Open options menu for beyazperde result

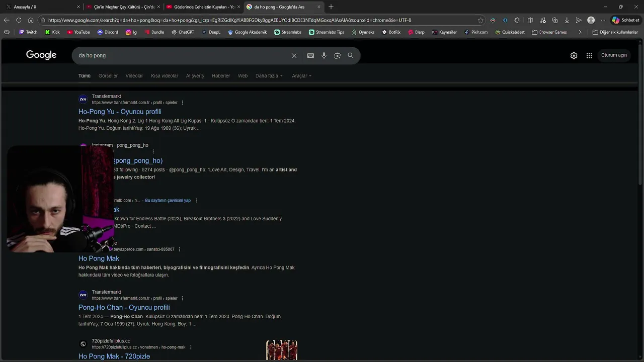coord(179,249)
